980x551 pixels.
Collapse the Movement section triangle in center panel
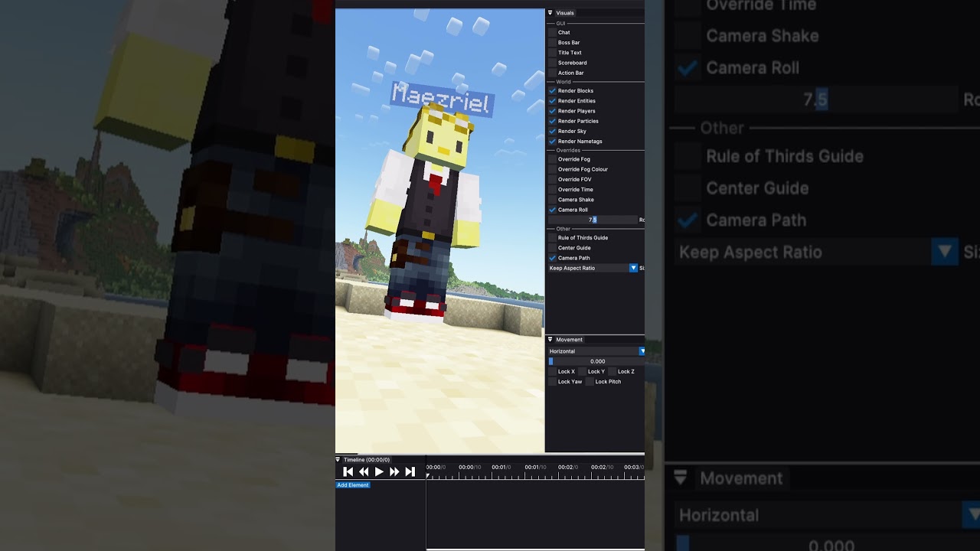(550, 340)
